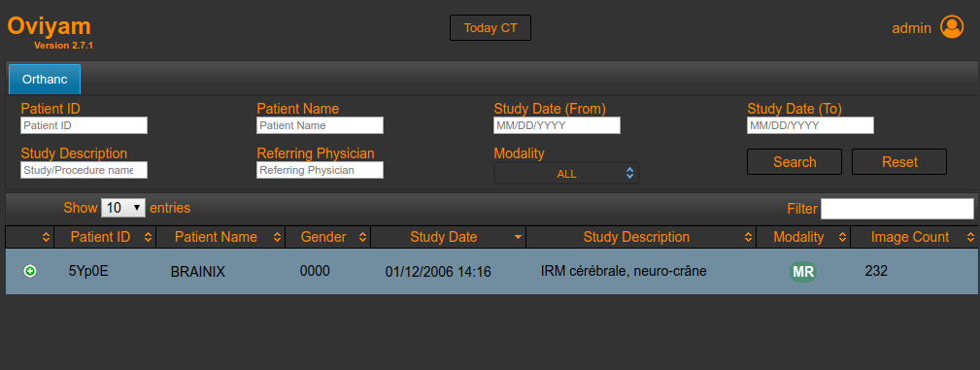Switch to the Orthanc server tab
This screenshot has width=980, height=370.
[45, 80]
